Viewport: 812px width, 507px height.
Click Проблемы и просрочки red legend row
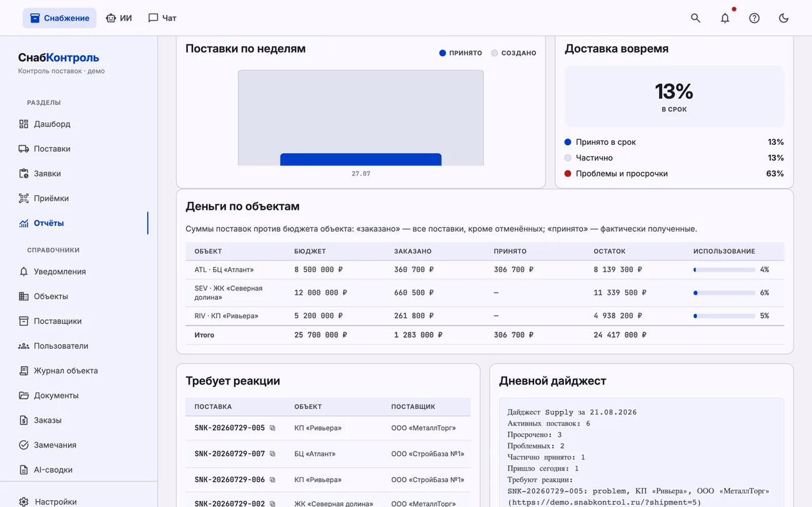pyautogui.click(x=674, y=174)
